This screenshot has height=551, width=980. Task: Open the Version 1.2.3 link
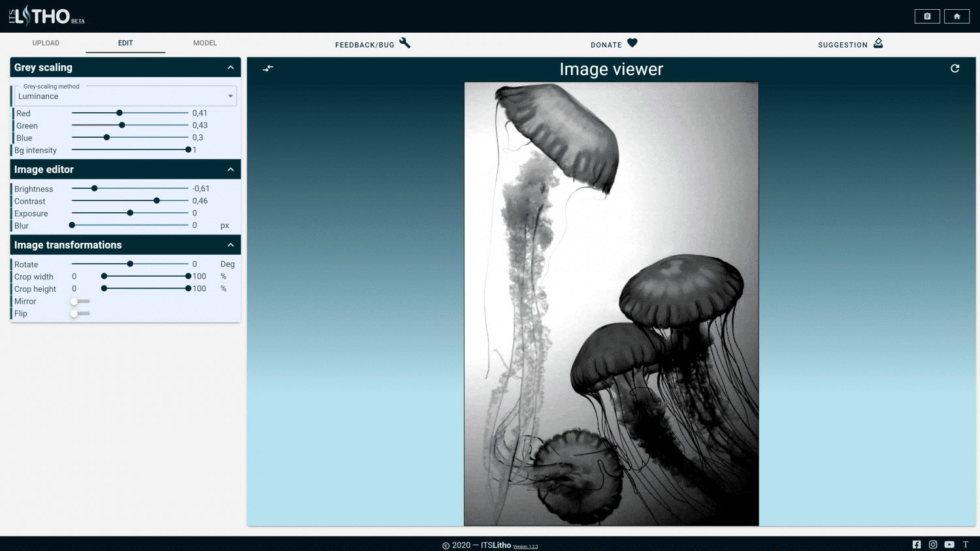(525, 546)
